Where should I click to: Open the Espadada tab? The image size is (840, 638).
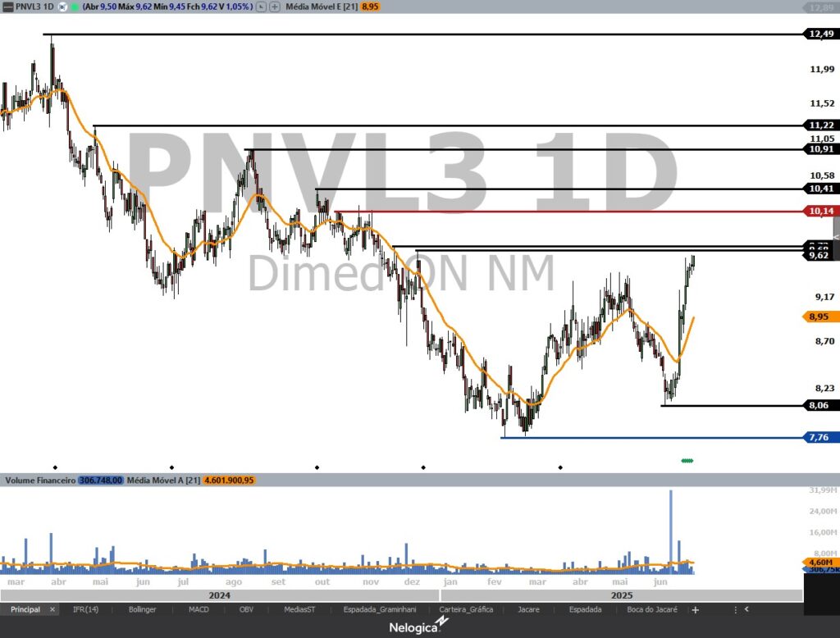coord(585,609)
